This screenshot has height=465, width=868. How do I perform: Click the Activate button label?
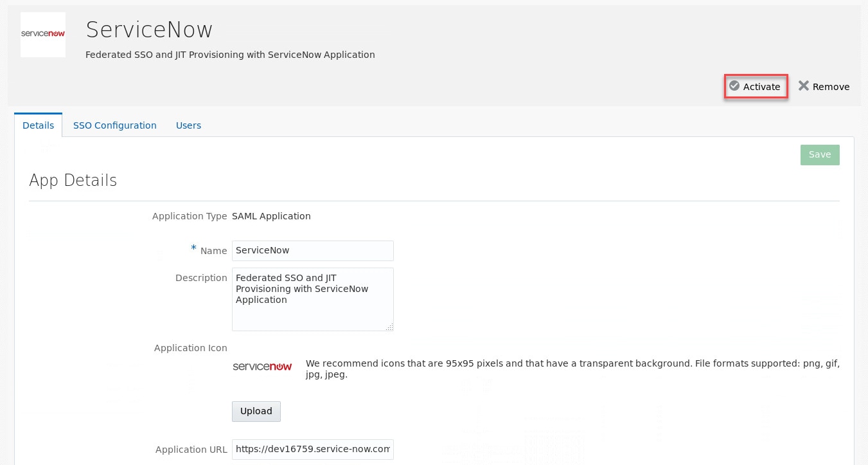[762, 87]
